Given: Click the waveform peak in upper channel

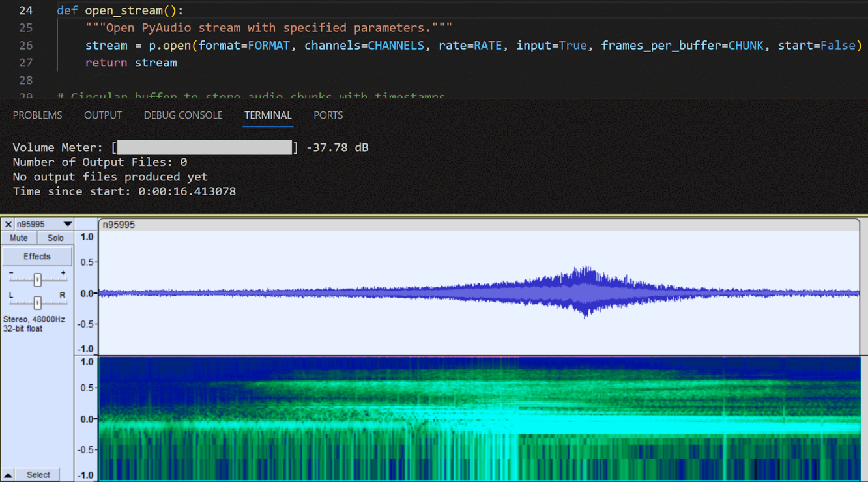Looking at the screenshot, I should point(586,270).
